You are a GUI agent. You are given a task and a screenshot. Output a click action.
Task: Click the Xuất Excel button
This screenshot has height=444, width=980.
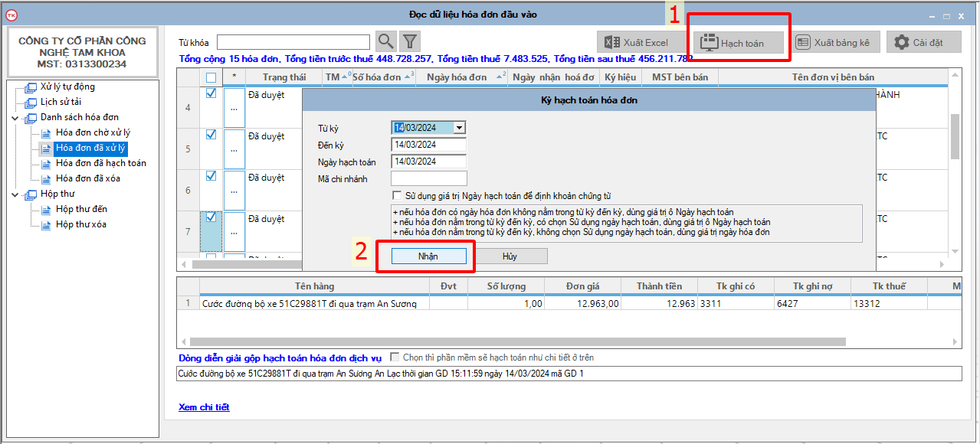(636, 43)
